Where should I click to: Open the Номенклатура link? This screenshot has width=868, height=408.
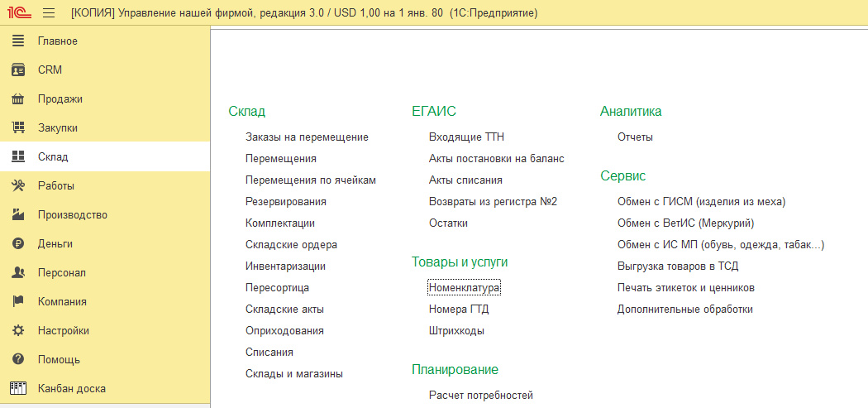tap(465, 288)
